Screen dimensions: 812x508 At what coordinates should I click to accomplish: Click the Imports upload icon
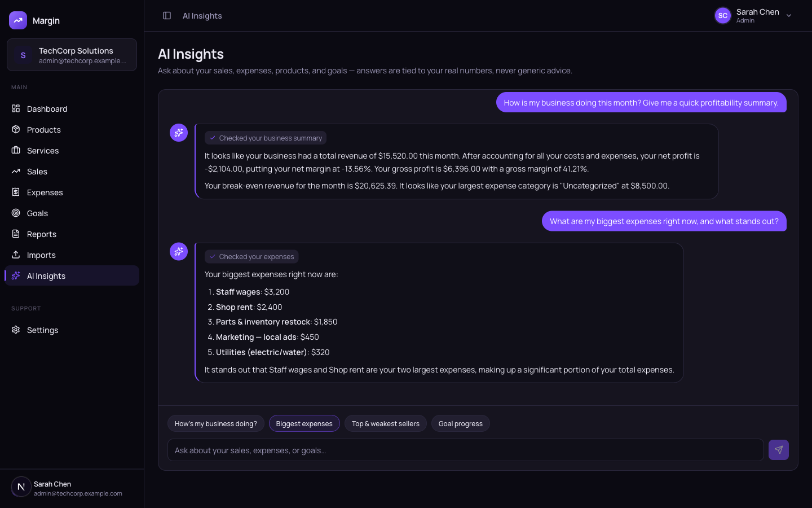(16, 255)
